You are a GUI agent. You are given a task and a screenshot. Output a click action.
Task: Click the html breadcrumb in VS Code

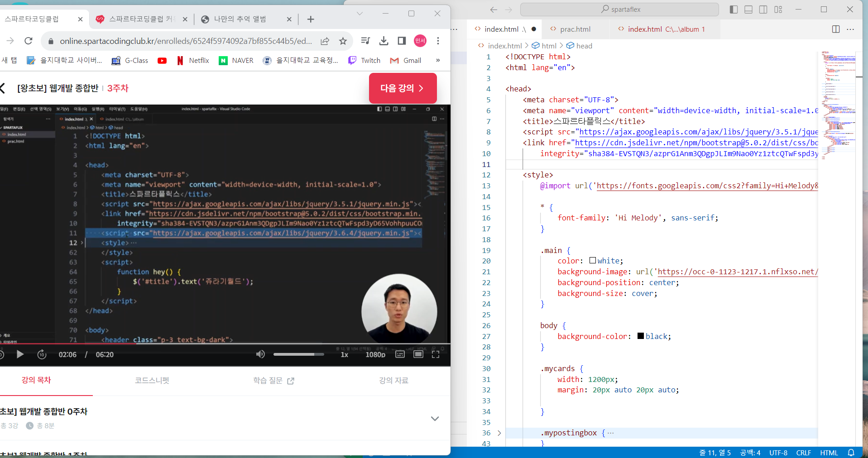tap(544, 46)
